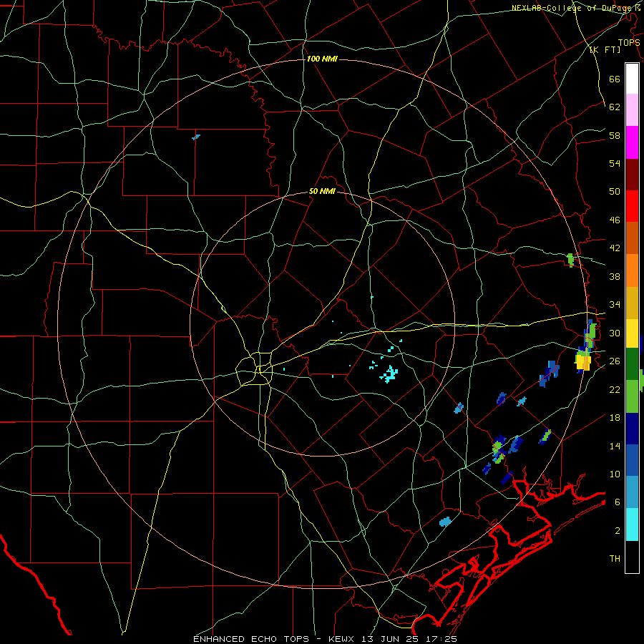Click the '22' legend value
The width and height of the screenshot is (644, 644).
615,389
